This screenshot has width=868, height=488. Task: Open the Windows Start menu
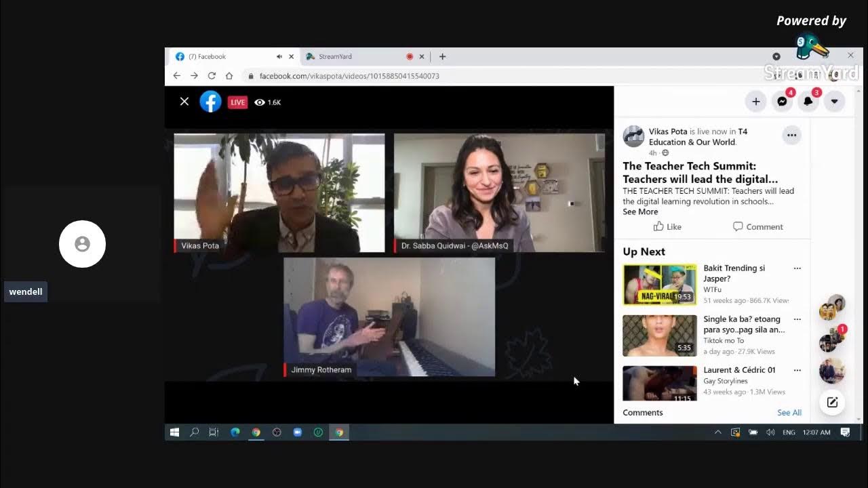174,432
